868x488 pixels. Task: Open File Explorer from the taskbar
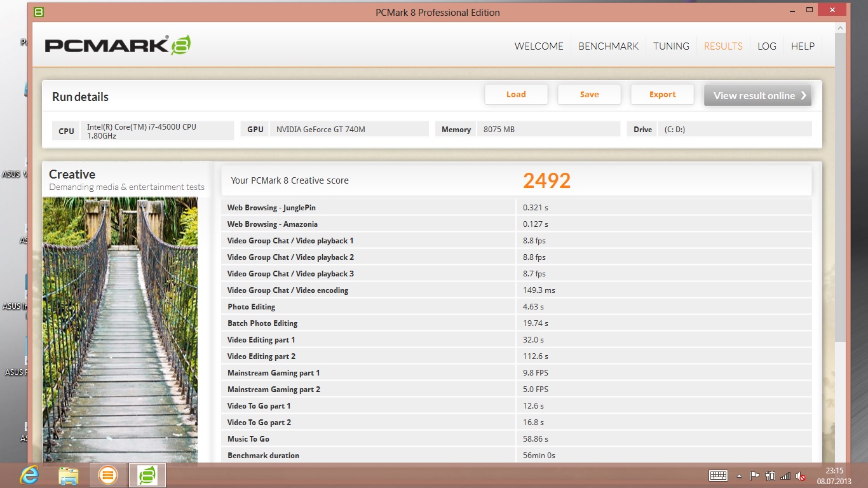pyautogui.click(x=68, y=475)
